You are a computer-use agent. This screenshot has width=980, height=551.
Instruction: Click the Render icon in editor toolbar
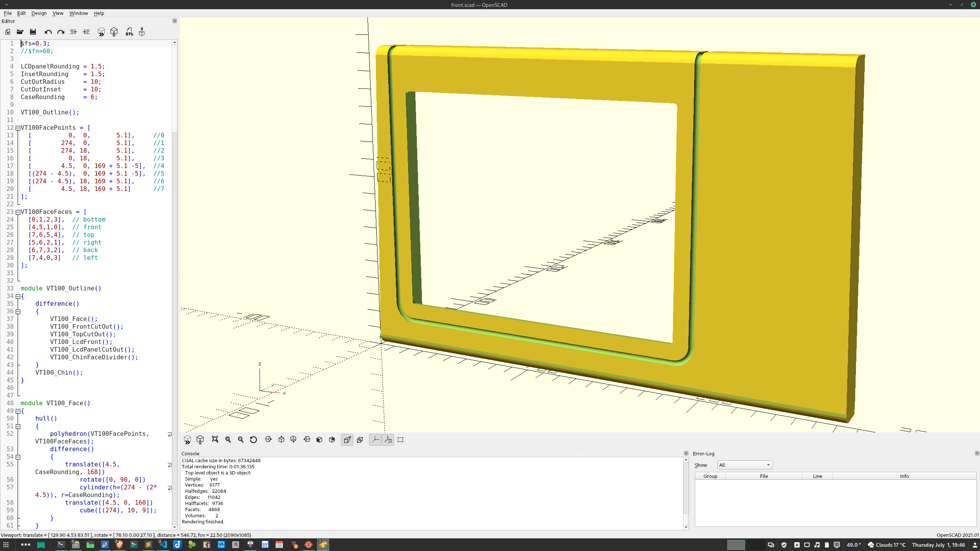[x=114, y=32]
